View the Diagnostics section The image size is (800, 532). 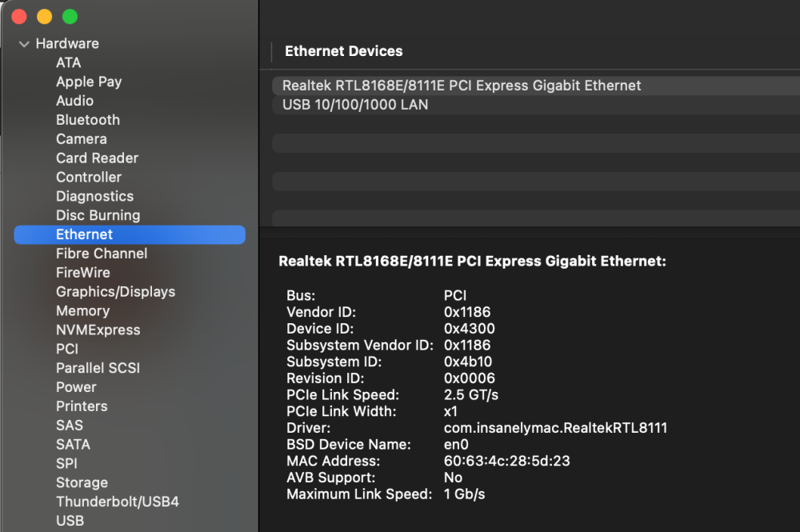click(95, 196)
